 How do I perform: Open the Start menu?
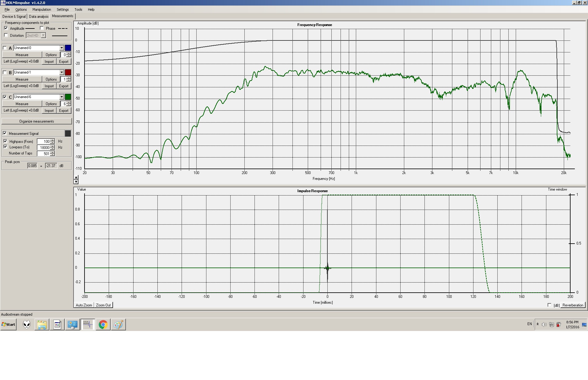(9, 325)
